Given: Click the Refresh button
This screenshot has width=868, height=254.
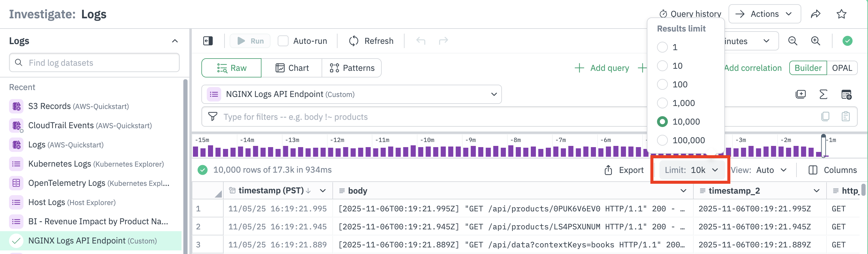Looking at the screenshot, I should pyautogui.click(x=371, y=41).
